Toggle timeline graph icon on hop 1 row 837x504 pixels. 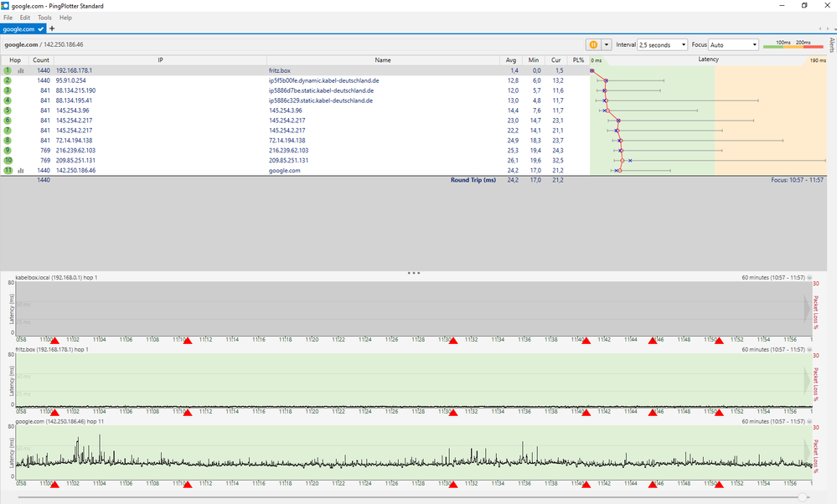point(21,70)
